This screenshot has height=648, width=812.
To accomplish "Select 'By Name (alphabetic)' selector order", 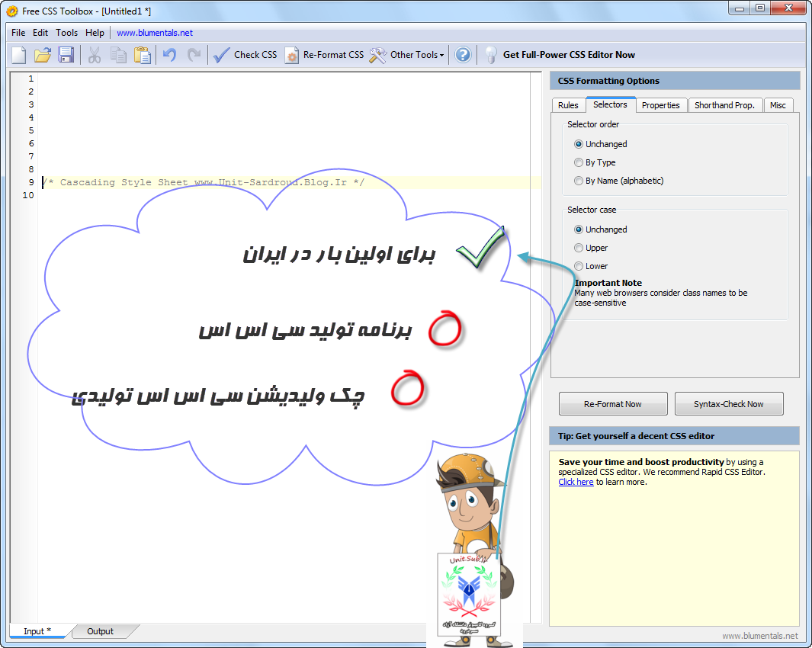I will (579, 181).
